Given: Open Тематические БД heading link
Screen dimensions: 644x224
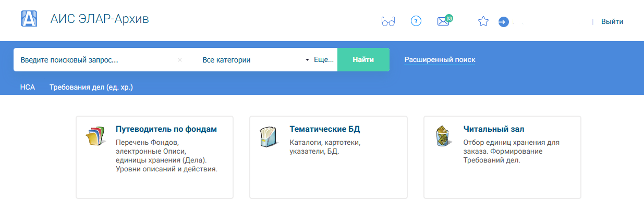Looking at the screenshot, I should click(x=325, y=129).
